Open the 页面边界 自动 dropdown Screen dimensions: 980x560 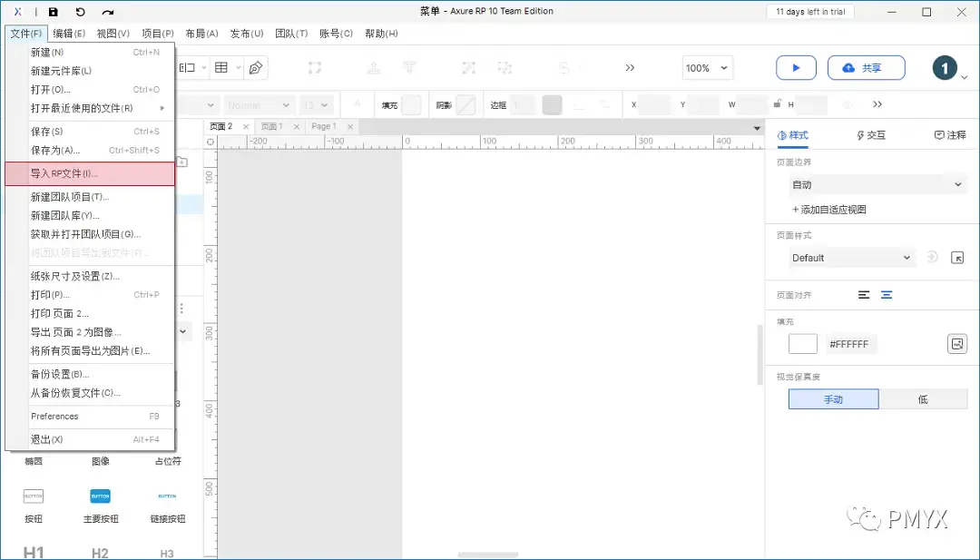[877, 184]
